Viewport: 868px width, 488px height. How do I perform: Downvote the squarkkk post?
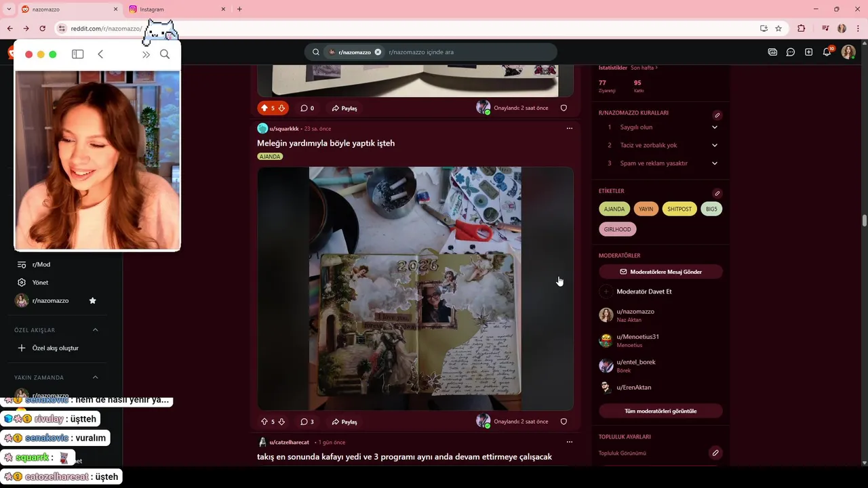click(281, 422)
